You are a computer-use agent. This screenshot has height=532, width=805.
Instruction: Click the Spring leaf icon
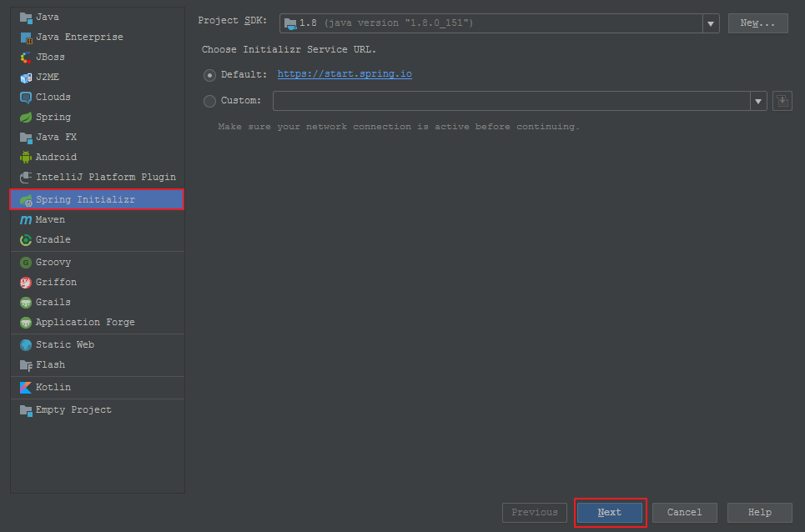tap(26, 118)
